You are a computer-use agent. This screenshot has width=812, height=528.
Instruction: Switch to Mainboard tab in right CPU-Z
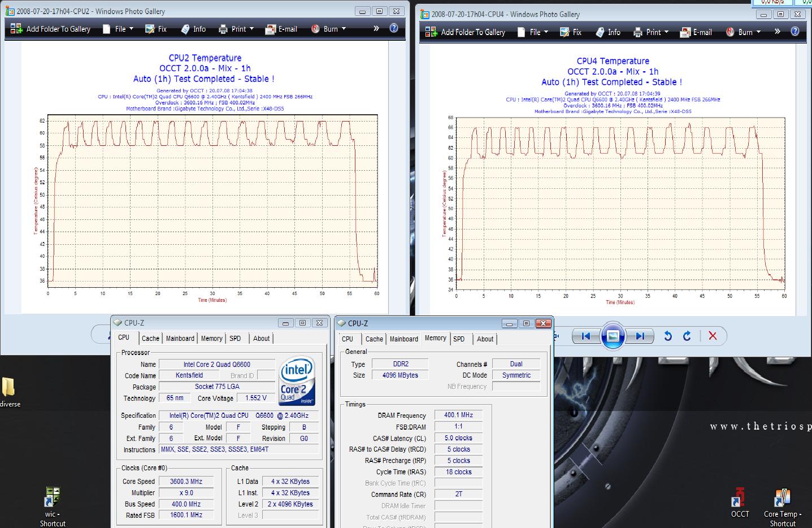[x=404, y=339]
